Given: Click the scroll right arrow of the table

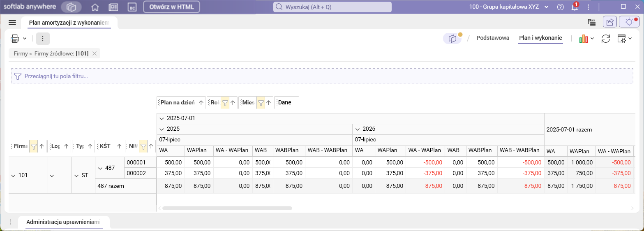Looking at the screenshot, I should 632,208.
